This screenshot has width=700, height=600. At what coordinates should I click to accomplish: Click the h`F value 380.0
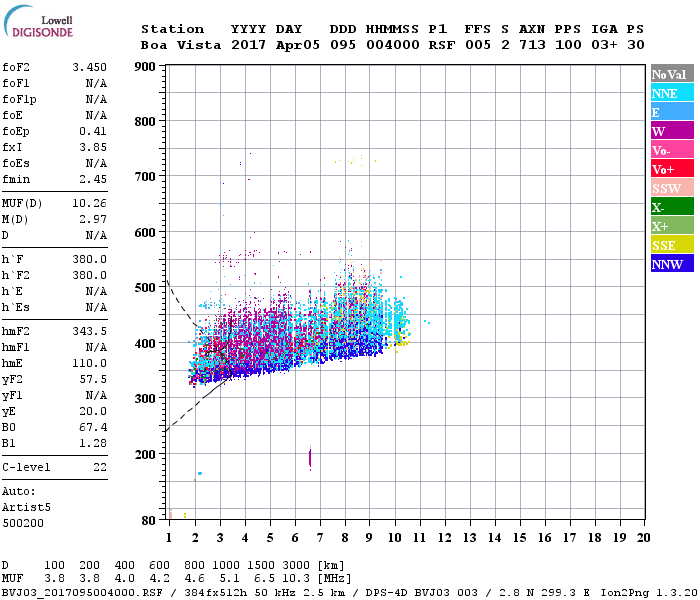click(89, 259)
